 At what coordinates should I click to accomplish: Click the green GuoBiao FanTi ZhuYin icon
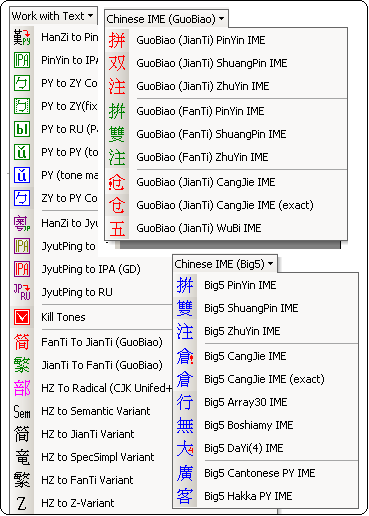point(117,157)
